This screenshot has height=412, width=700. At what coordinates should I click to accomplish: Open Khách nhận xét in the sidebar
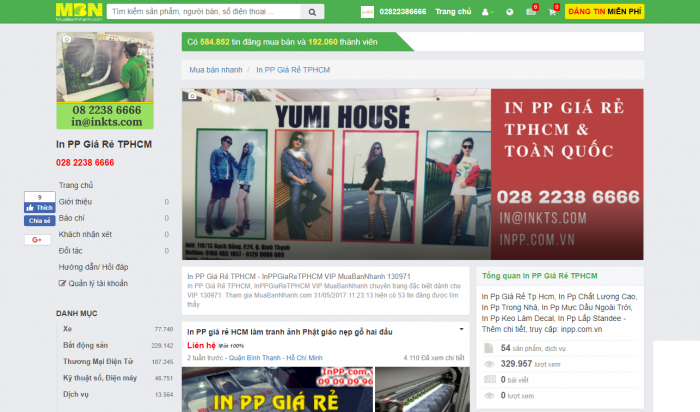[x=85, y=234]
